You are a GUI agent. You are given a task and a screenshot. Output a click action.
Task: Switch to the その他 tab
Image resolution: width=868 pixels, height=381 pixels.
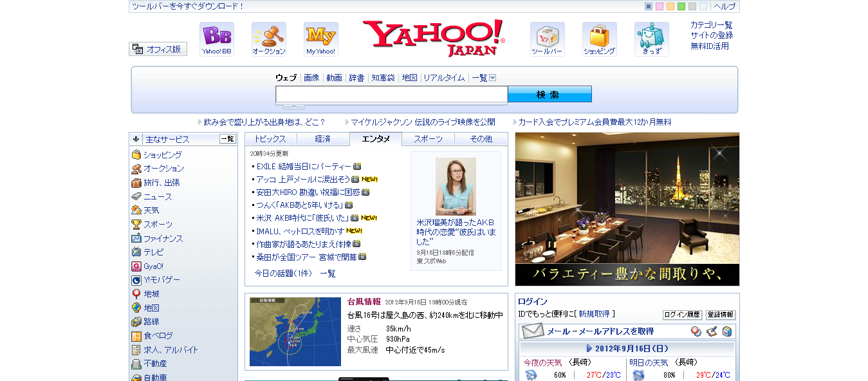pyautogui.click(x=481, y=139)
